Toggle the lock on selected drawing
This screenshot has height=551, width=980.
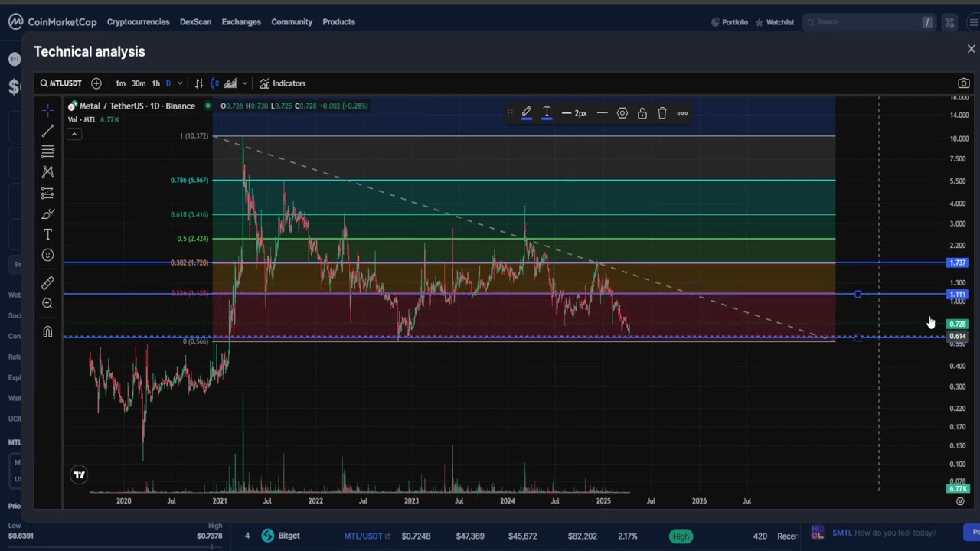(x=642, y=113)
